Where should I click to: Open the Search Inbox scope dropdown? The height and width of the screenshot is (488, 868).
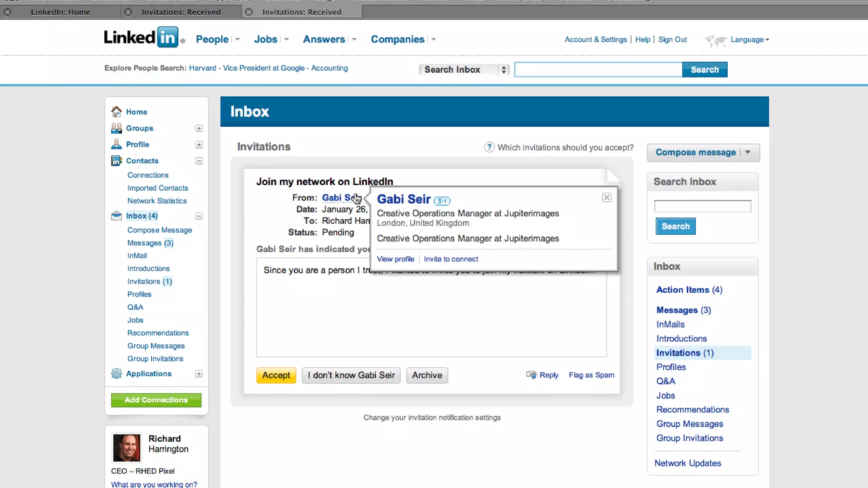(465, 69)
